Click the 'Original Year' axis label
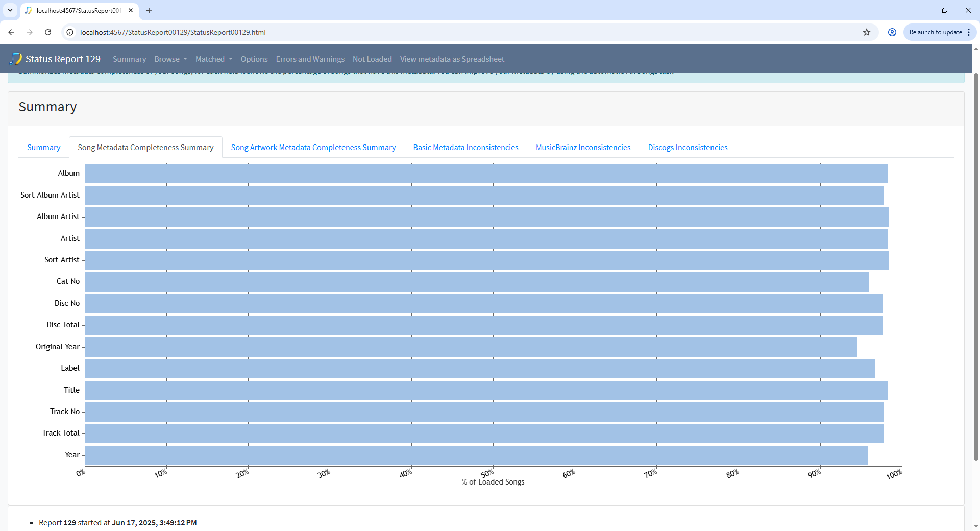The image size is (980, 531). pos(58,347)
